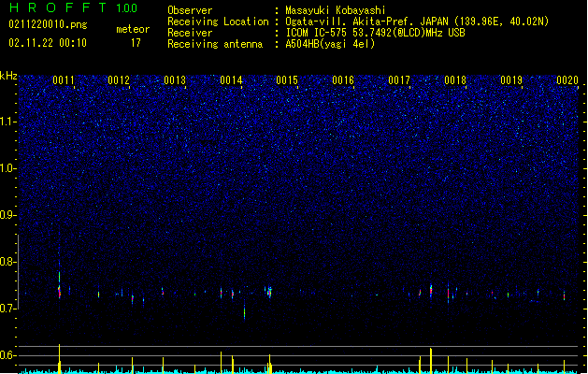Click the meteor echo cluster before 0015
The height and width of the screenshot is (374, 588).
pyautogui.click(x=269, y=292)
